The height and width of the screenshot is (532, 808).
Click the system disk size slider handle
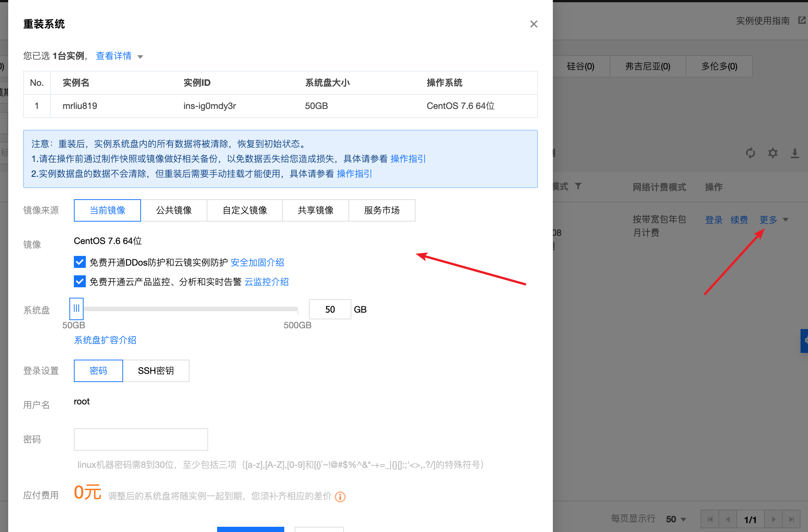click(x=76, y=309)
